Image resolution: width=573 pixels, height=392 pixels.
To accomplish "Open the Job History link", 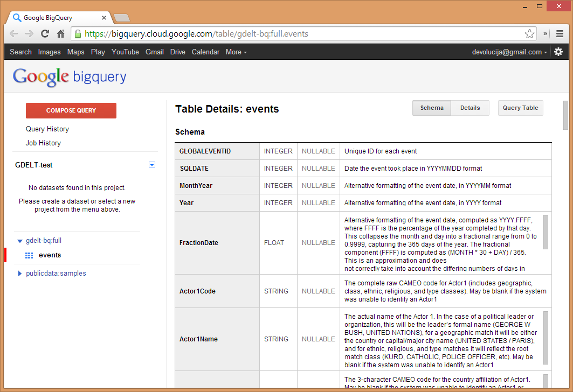I will [x=43, y=143].
